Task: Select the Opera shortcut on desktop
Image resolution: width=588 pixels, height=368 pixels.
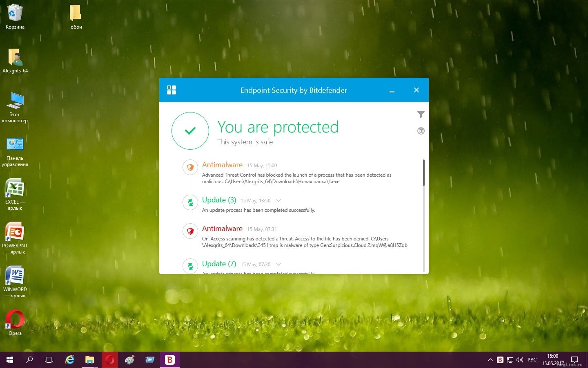Action: coord(15,323)
